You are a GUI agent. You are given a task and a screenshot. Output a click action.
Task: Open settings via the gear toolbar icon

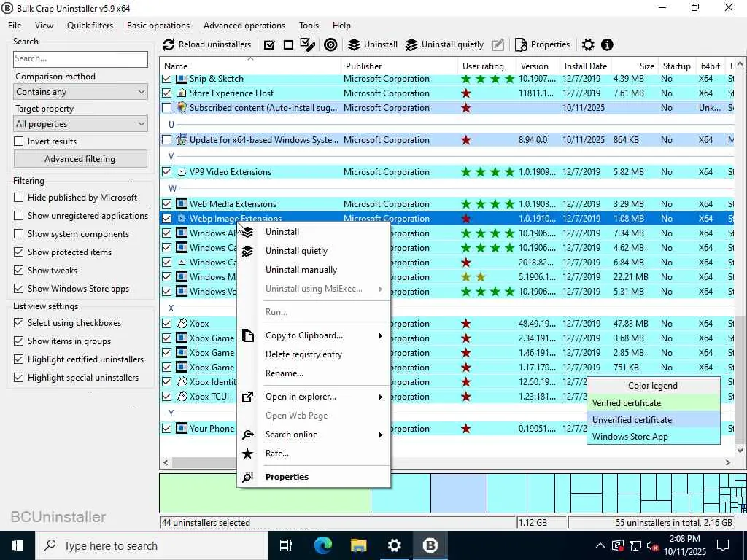[589, 44]
